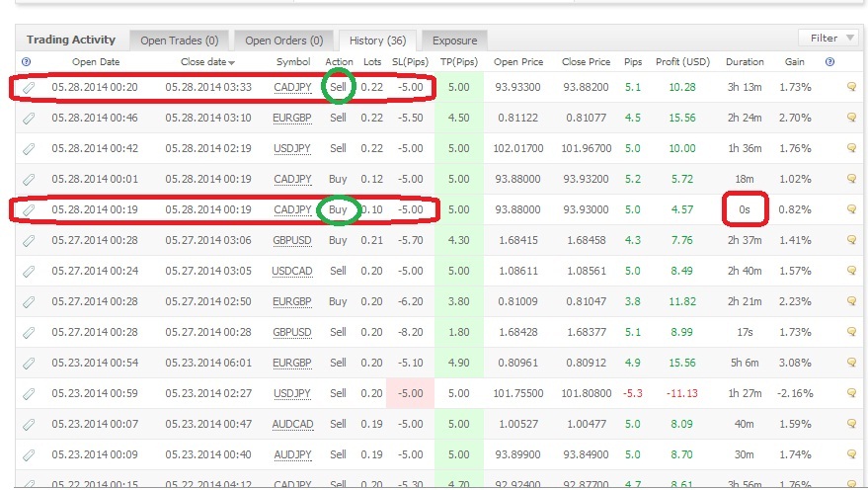Click the help question icon right of Gain column
The height and width of the screenshot is (490, 868).
(829, 62)
